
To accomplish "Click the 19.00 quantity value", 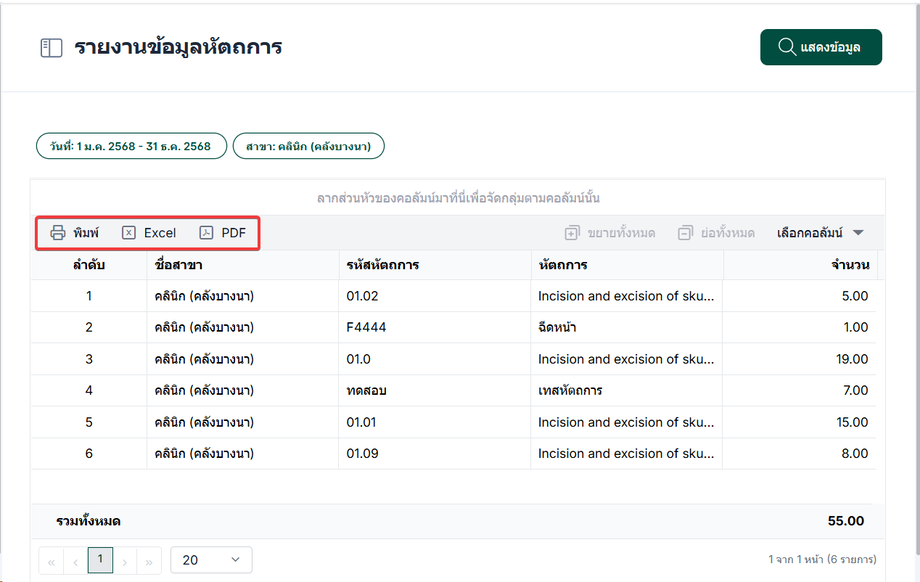I will click(x=852, y=359).
